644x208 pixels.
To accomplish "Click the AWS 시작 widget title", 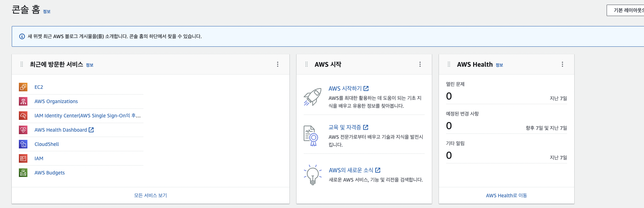I will [328, 65].
